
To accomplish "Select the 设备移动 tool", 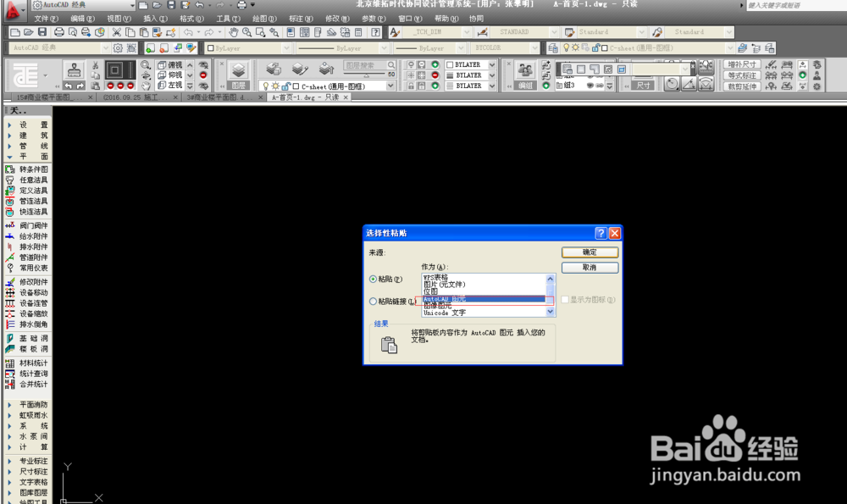I will [28, 293].
